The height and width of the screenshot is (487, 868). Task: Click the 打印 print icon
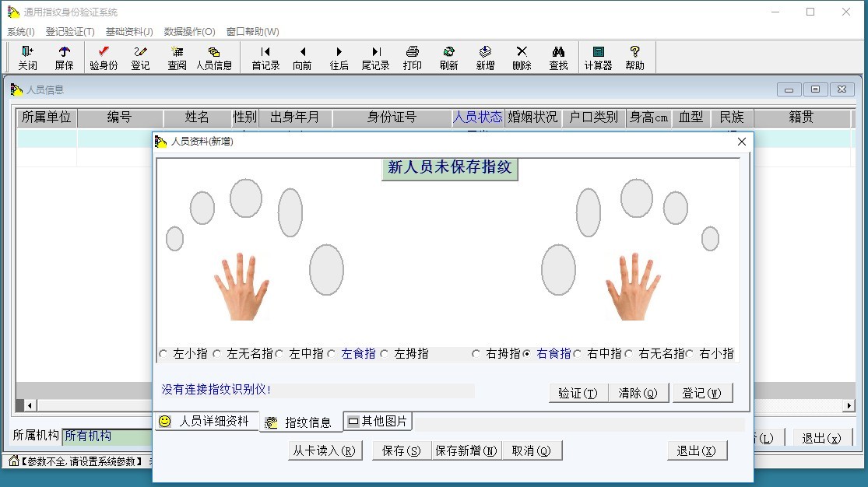(412, 58)
